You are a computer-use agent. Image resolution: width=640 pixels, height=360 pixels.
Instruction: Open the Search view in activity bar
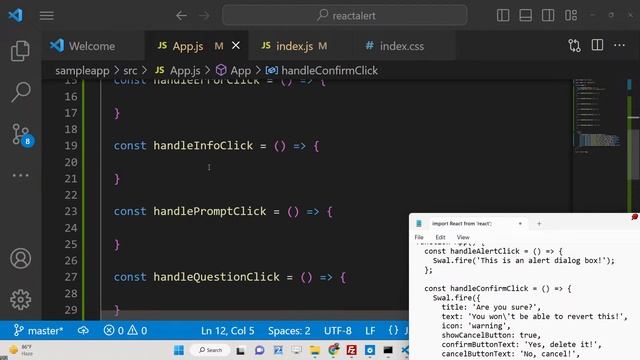pyautogui.click(x=20, y=91)
